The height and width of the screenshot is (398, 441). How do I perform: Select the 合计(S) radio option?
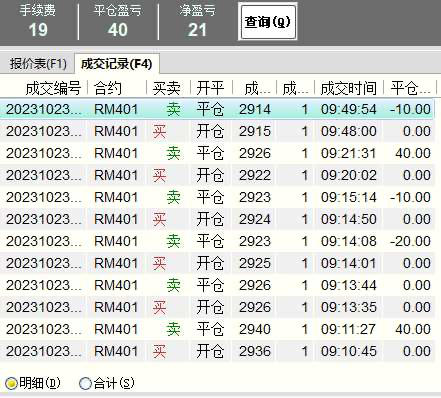tap(107, 383)
